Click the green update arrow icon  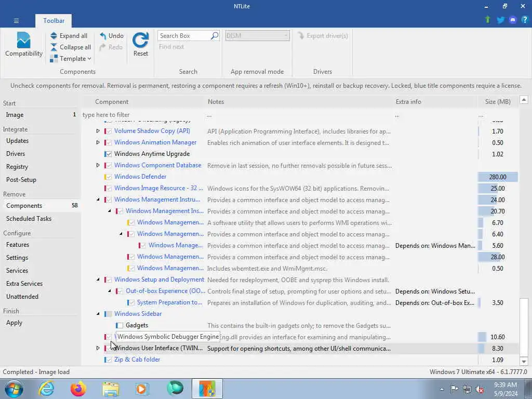[x=487, y=20]
